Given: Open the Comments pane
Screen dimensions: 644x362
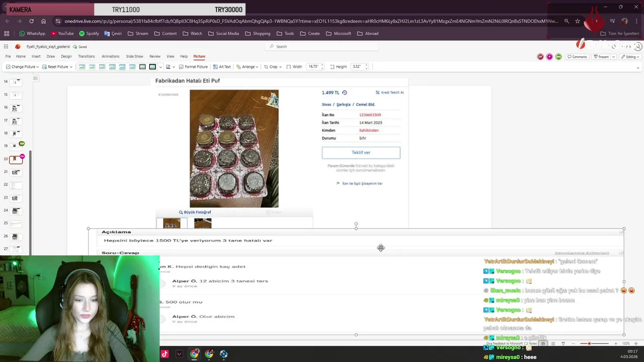Looking at the screenshot, I should pyautogui.click(x=577, y=57).
